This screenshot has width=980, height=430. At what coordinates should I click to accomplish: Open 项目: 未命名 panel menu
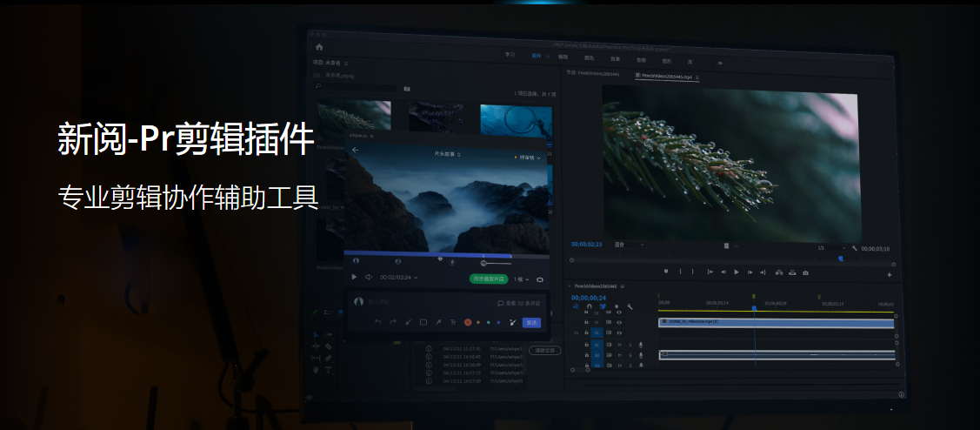pyautogui.click(x=346, y=64)
